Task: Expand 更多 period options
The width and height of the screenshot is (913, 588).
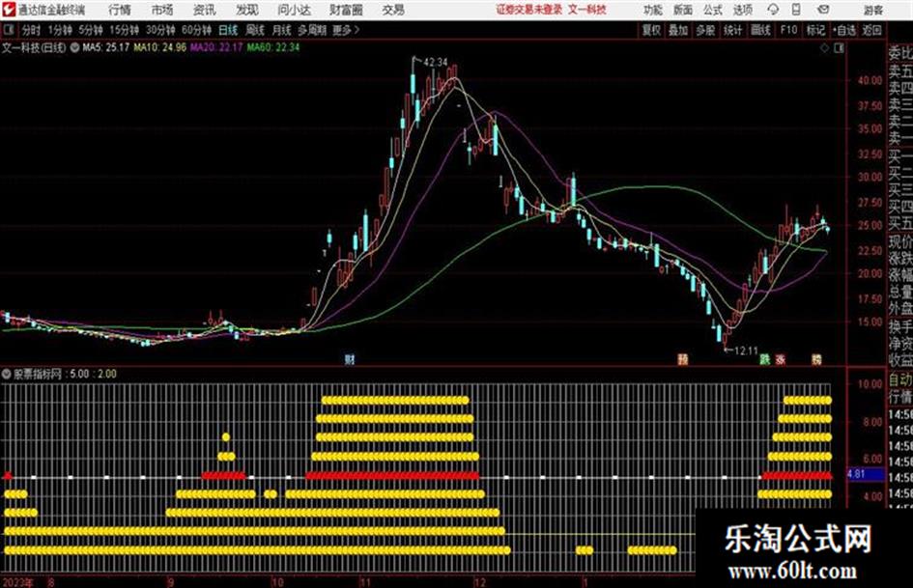Action: pos(346,30)
